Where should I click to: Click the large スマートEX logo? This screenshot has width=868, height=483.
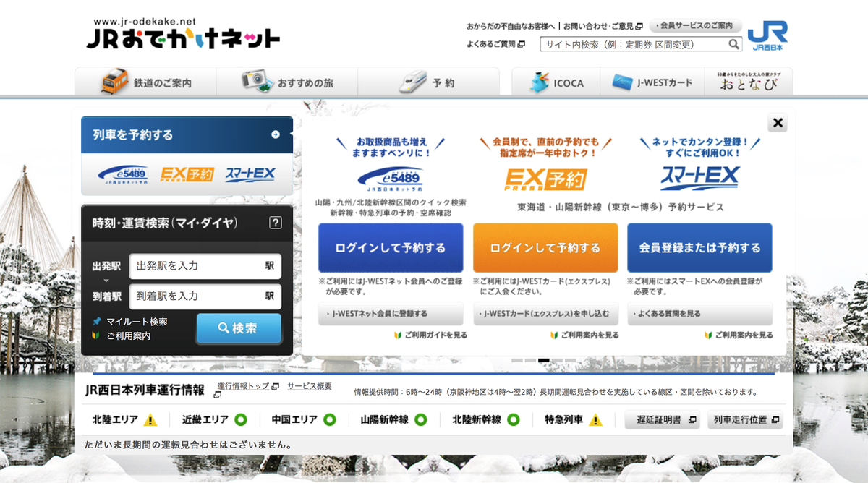click(x=699, y=177)
